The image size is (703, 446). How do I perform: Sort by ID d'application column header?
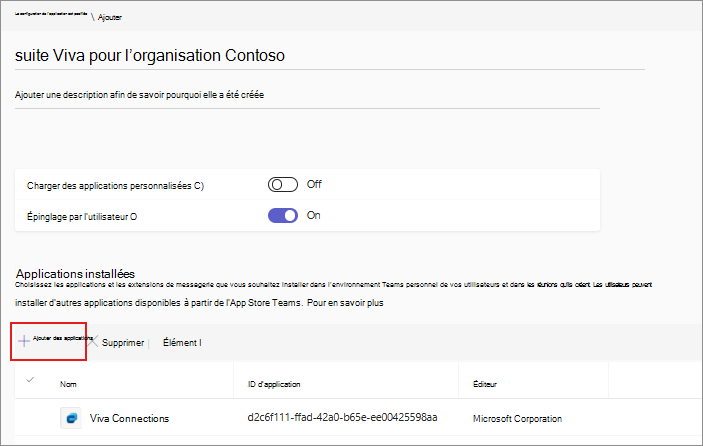[x=274, y=384]
